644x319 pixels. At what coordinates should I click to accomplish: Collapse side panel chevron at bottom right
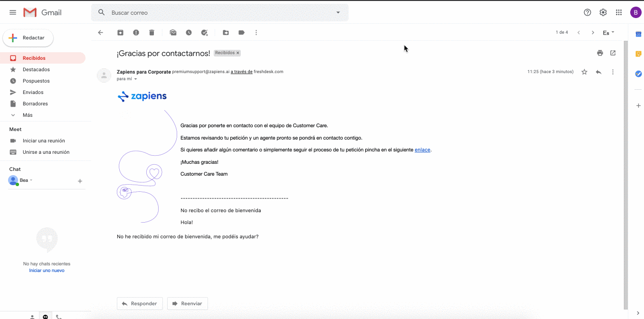(638, 313)
